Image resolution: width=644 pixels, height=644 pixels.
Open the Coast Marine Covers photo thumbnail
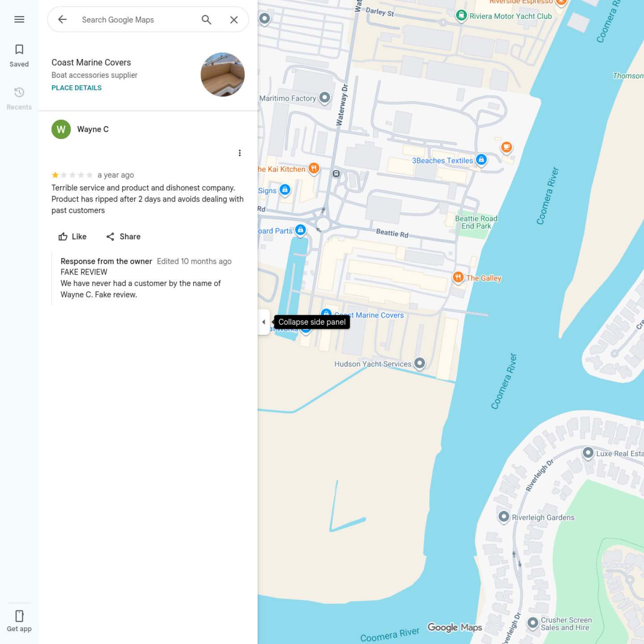point(223,74)
